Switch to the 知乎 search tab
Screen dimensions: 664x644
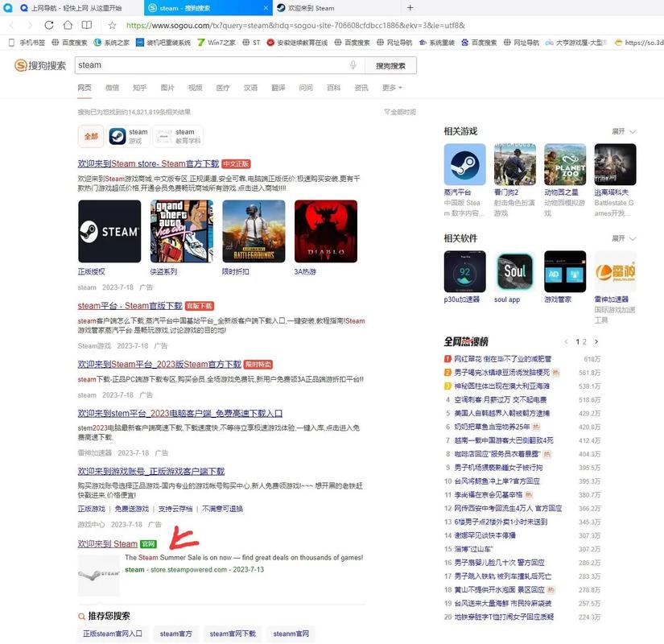click(x=140, y=88)
